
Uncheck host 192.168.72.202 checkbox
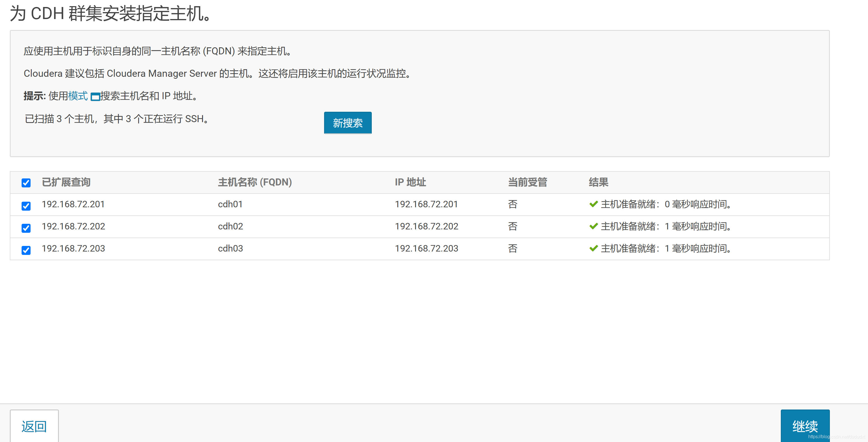[26, 228]
